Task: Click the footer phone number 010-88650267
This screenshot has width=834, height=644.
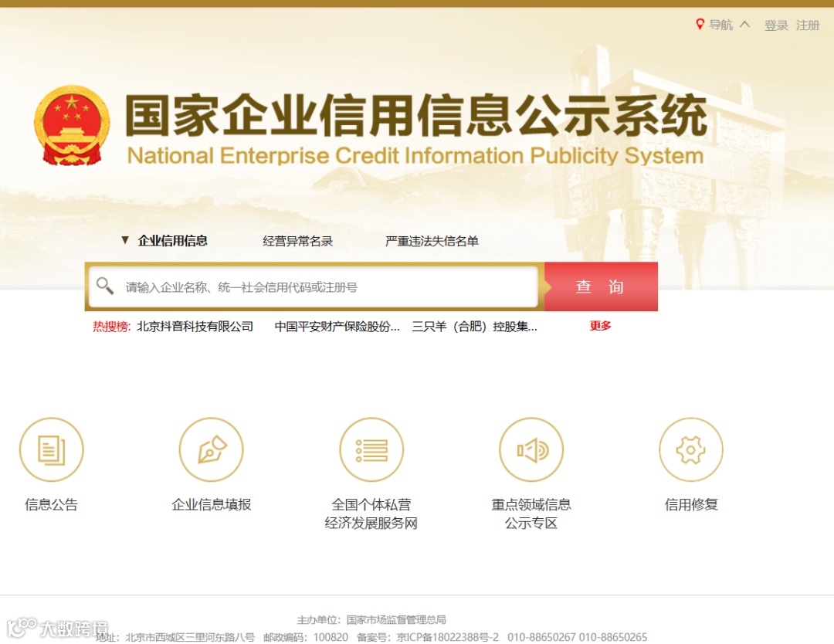Action: (541, 637)
